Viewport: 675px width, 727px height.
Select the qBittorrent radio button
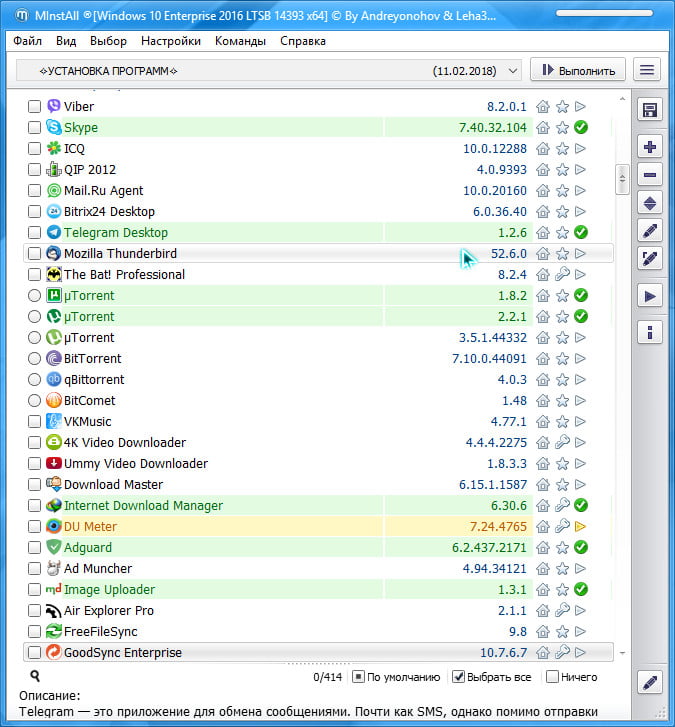(35, 380)
